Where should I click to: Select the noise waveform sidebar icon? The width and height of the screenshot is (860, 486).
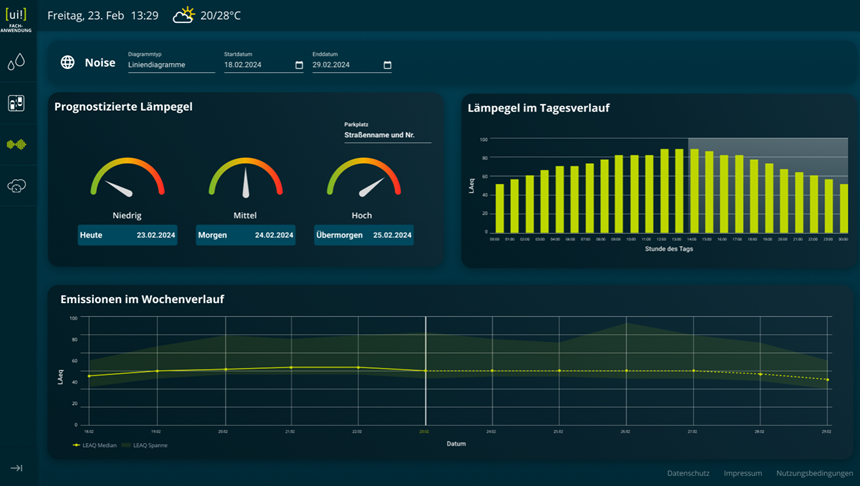(x=16, y=144)
